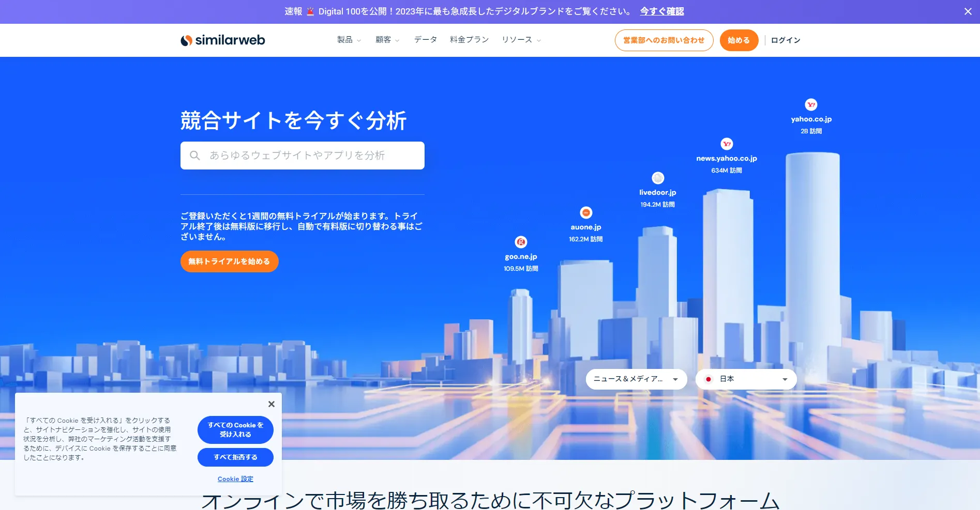980x510 pixels.
Task: Open Cookie 設定 link
Action: point(235,479)
